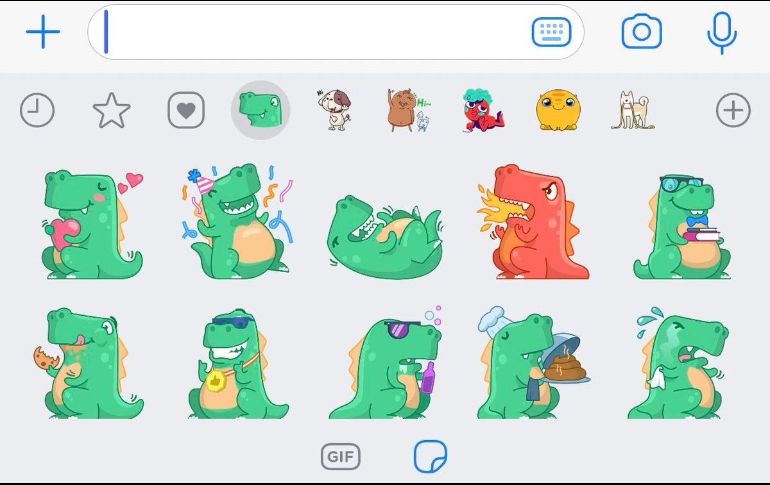Image resolution: width=770 pixels, height=485 pixels.
Task: Add new sticker pack with plus icon
Action: 733,110
